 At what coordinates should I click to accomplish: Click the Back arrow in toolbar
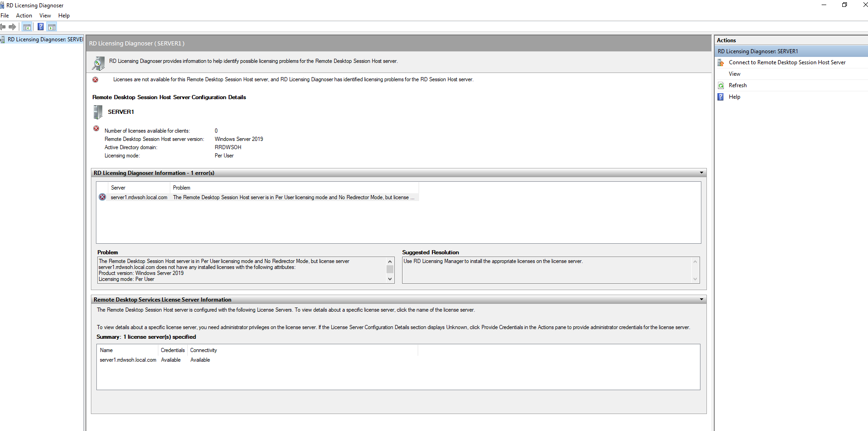pos(3,27)
